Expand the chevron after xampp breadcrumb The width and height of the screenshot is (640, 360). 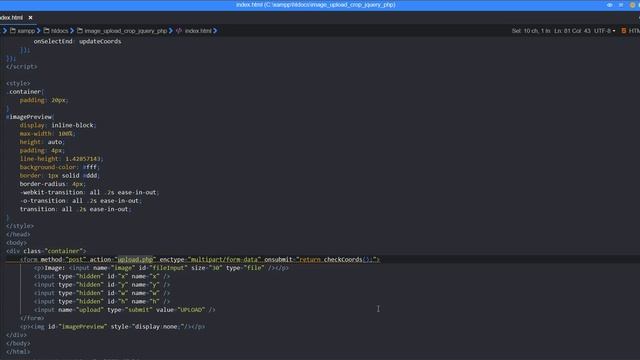[39, 31]
